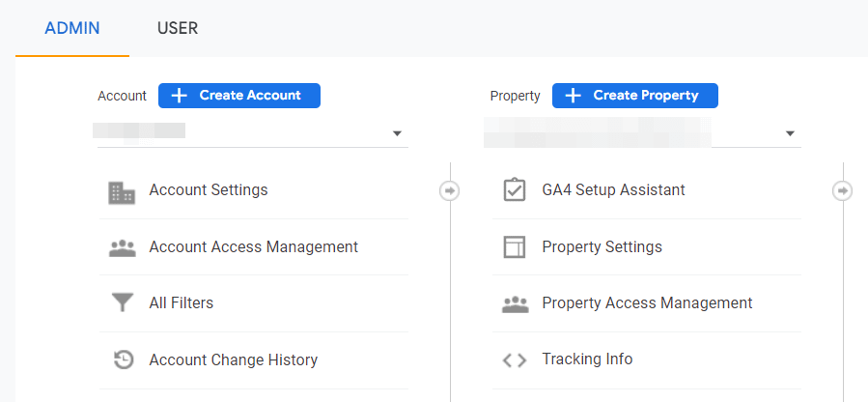Open the Property selector dropdown arrow

[x=790, y=133]
